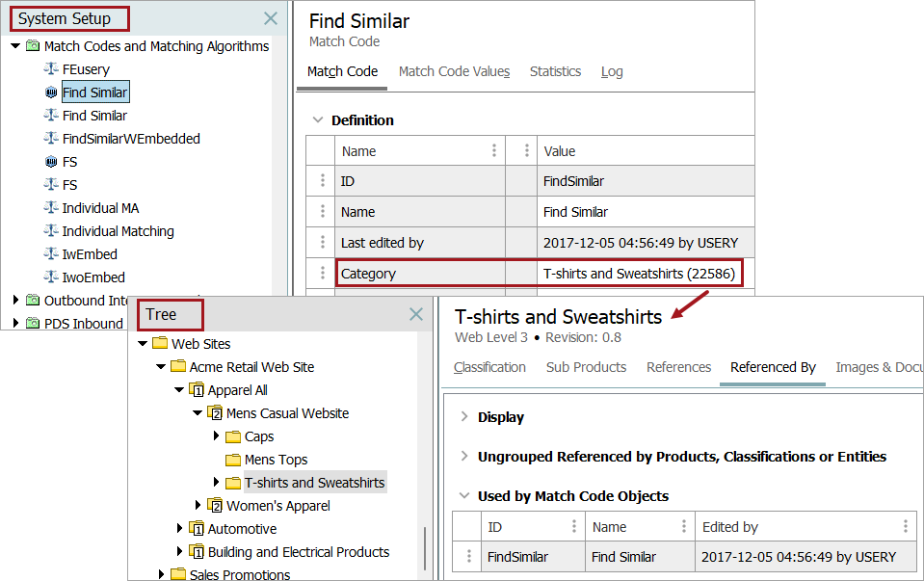Click the Mens Casual Website level-2 folder icon
The width and height of the screenshot is (924, 581).
pos(215,413)
